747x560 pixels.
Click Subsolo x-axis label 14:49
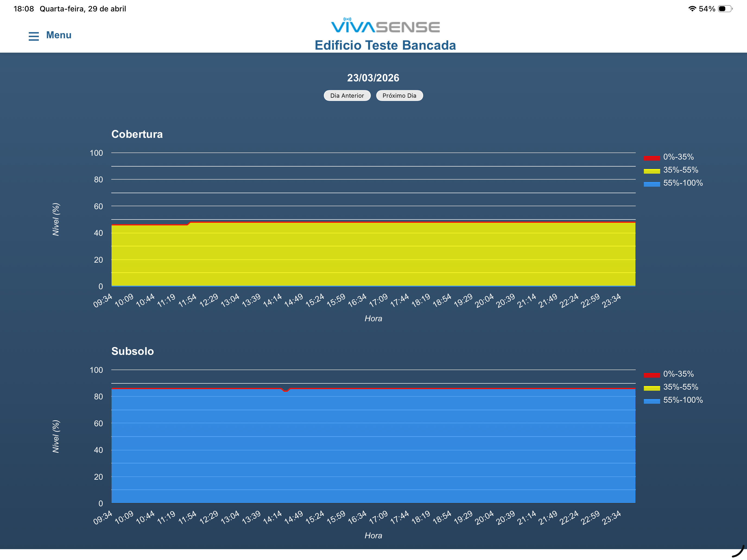coord(294,517)
